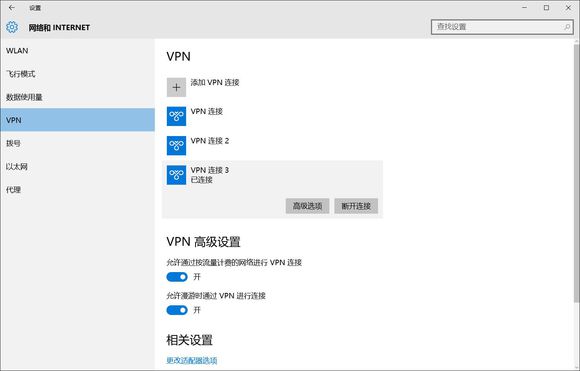
Task: Click the settings gear icon
Action: click(12, 27)
